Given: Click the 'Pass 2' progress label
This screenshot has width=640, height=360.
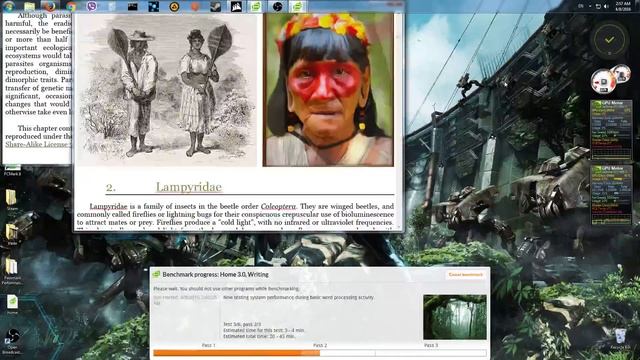Looking at the screenshot, I should [320, 345].
